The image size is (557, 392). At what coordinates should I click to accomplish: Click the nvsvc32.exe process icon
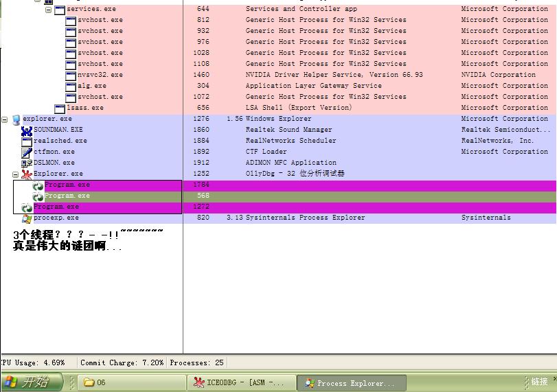pos(71,76)
